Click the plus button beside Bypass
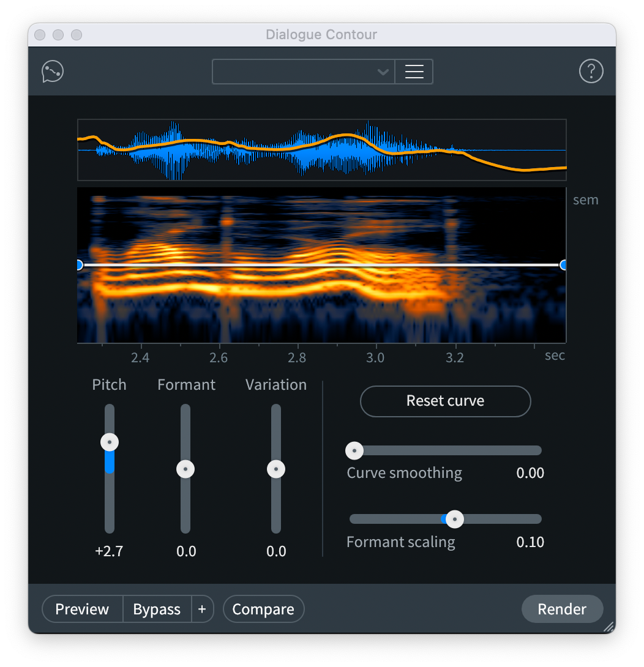This screenshot has height=667, width=644. [202, 609]
